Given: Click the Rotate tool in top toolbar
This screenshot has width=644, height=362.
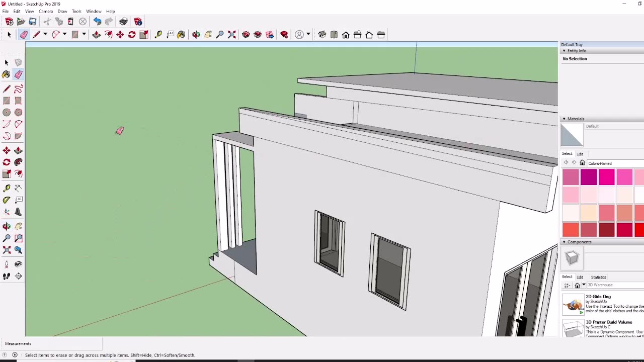Looking at the screenshot, I should click(x=132, y=35).
